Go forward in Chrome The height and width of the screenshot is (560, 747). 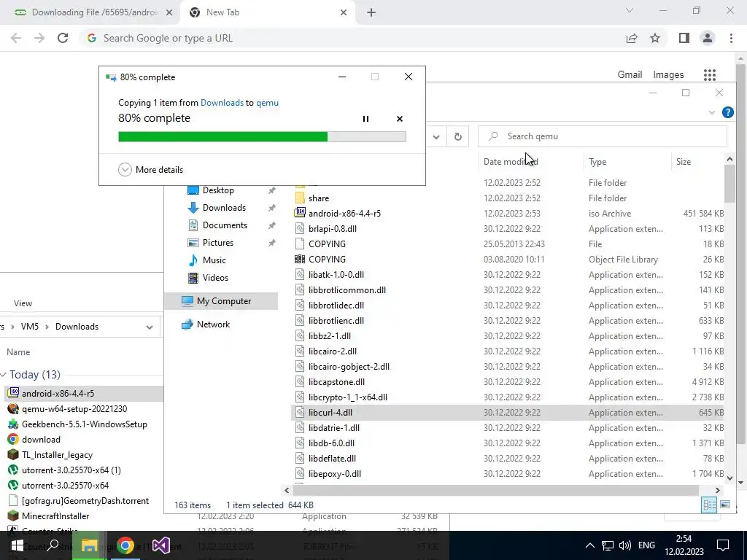click(39, 38)
